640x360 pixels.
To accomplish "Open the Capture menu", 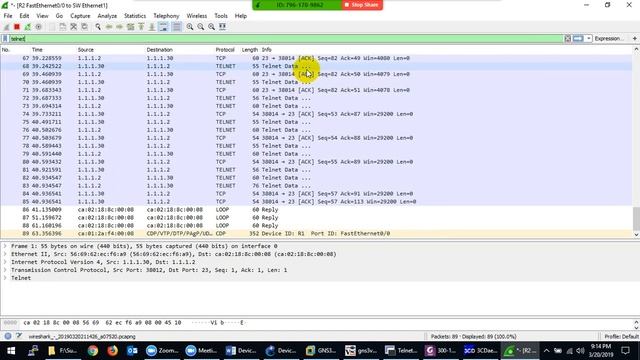I will pyautogui.click(x=80, y=16).
